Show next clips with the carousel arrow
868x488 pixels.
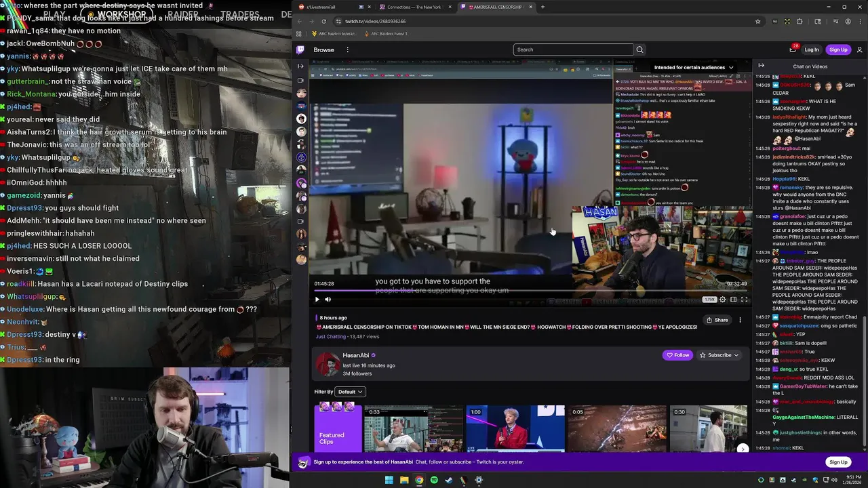click(743, 449)
